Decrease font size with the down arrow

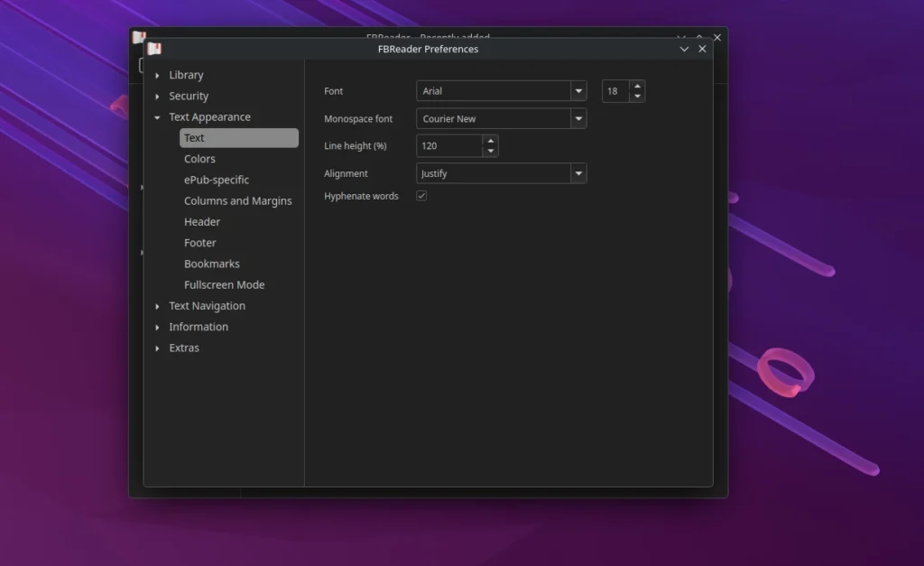[637, 96]
